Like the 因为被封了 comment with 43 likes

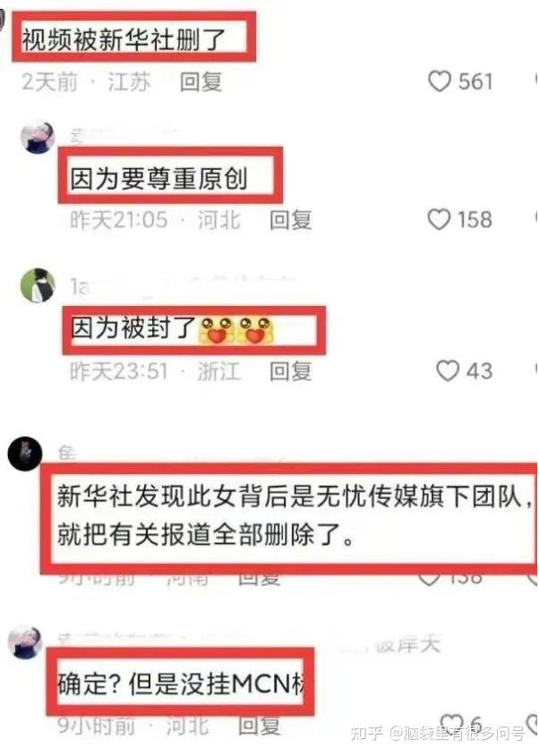448,370
